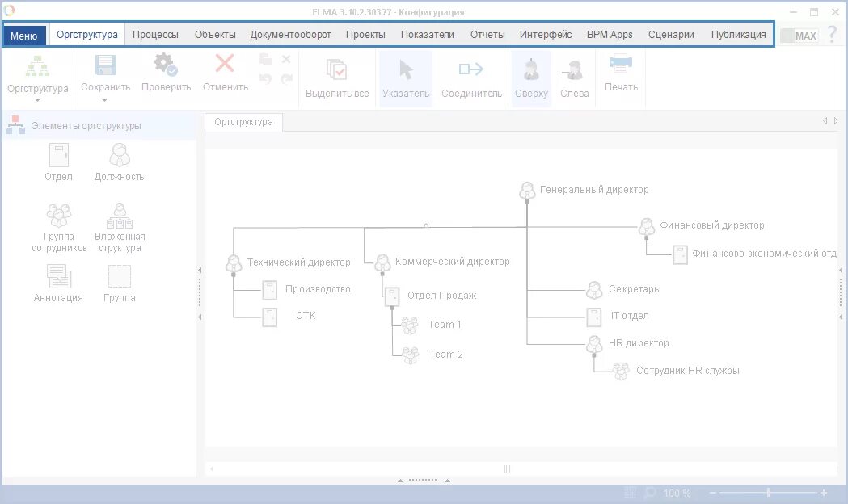This screenshot has height=504, width=848.
Task: Go to the Проекты ribbon tab
Action: pos(365,35)
